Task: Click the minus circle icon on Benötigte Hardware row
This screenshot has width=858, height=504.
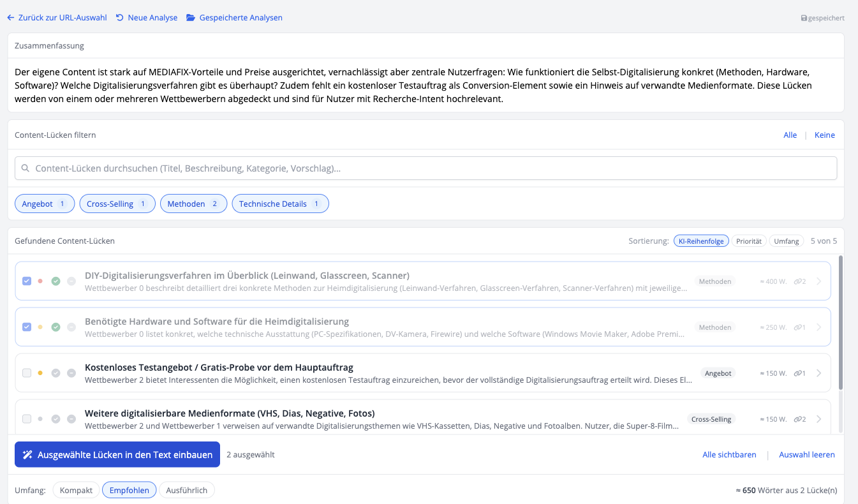Action: pos(71,327)
